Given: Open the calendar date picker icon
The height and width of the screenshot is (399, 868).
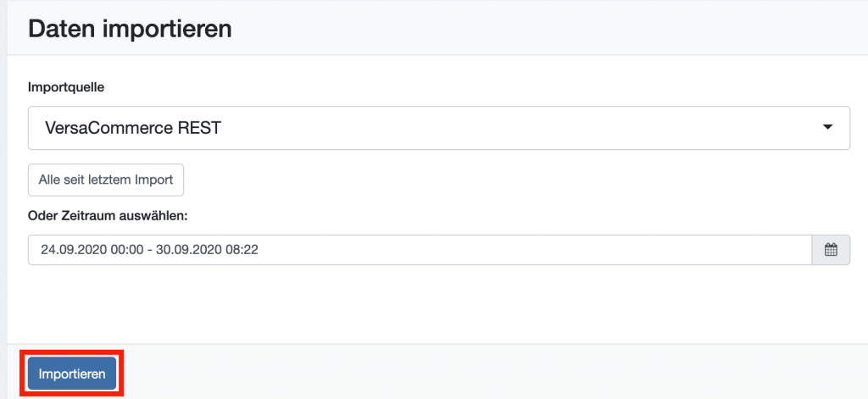Looking at the screenshot, I should (x=831, y=250).
